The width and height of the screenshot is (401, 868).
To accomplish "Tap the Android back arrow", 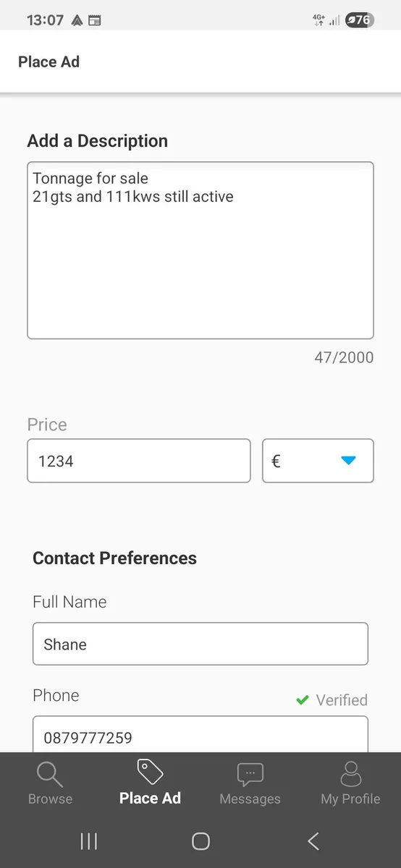I will [x=313, y=841].
